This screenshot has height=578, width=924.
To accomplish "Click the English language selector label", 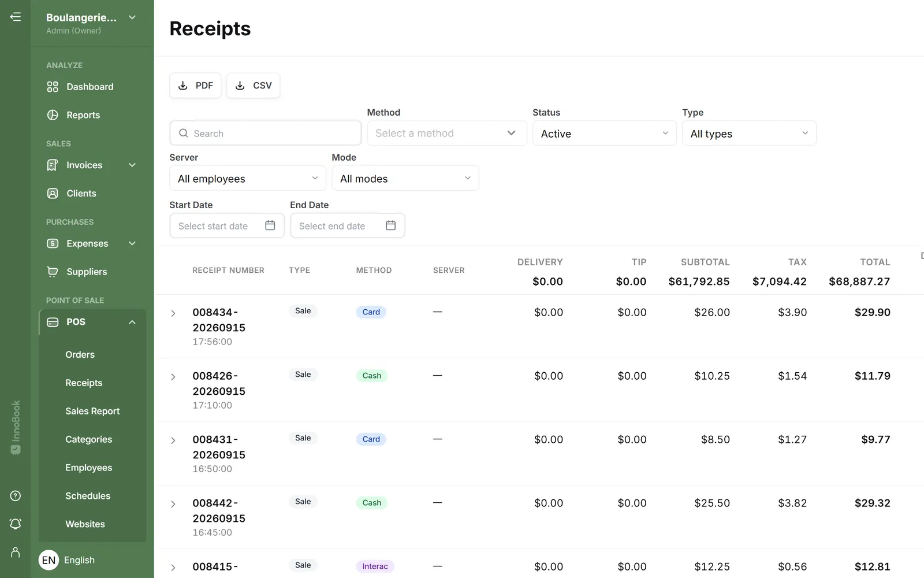I will coord(79,560).
